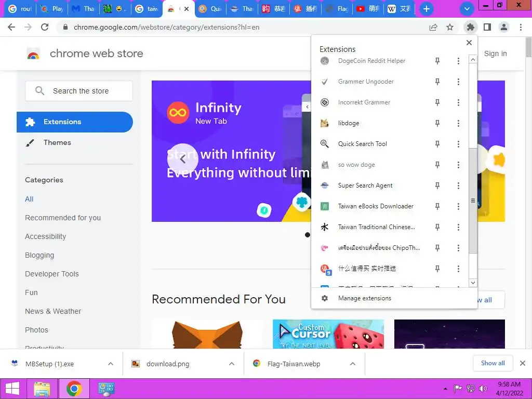The height and width of the screenshot is (399, 532).
Task: Open Chrome from the Windows taskbar
Action: tap(74, 389)
